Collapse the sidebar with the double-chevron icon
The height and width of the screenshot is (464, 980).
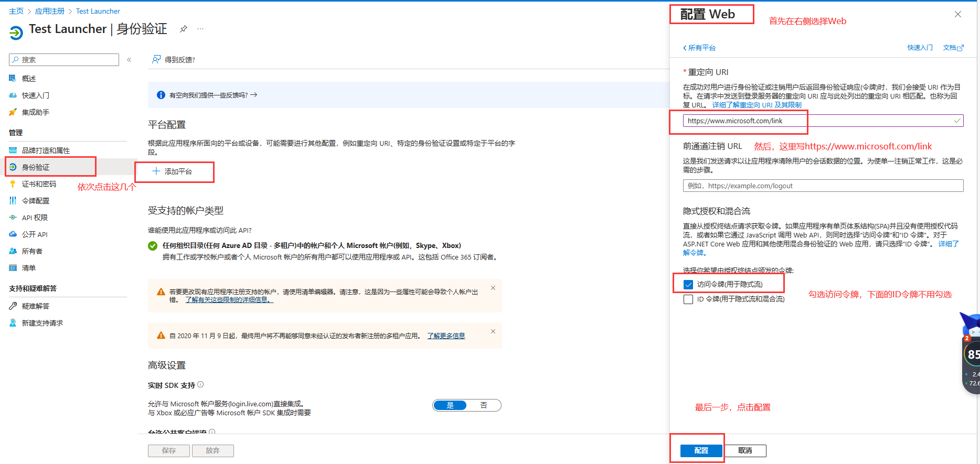129,60
